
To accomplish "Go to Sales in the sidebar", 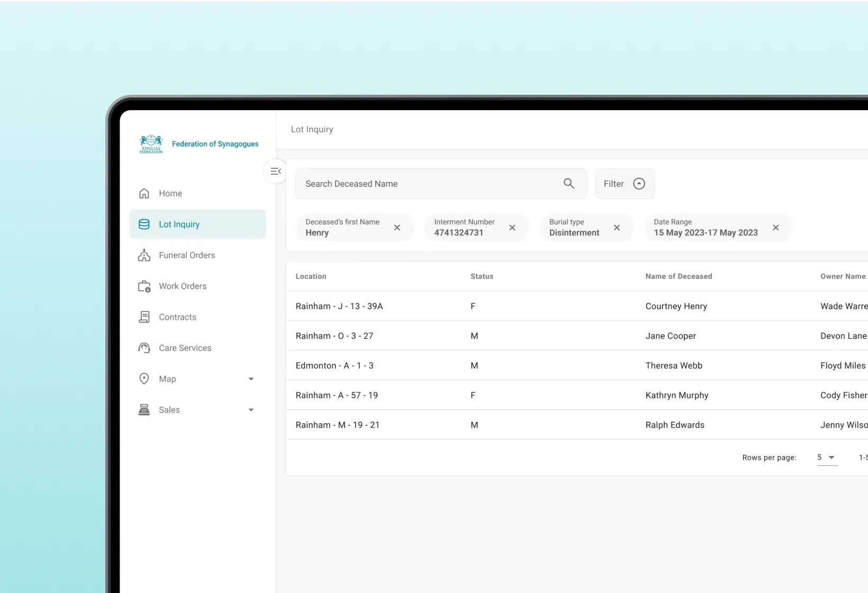I will [x=169, y=410].
